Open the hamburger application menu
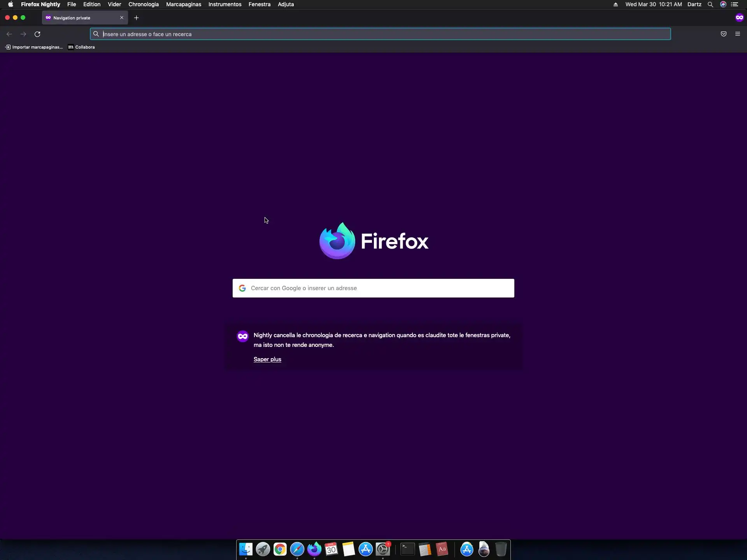This screenshot has width=747, height=560. pyautogui.click(x=737, y=34)
